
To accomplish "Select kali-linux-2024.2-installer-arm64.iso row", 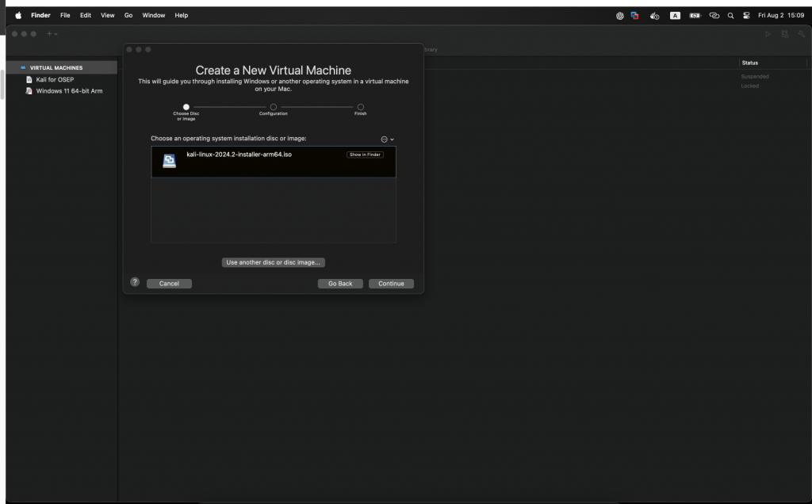I will click(274, 162).
